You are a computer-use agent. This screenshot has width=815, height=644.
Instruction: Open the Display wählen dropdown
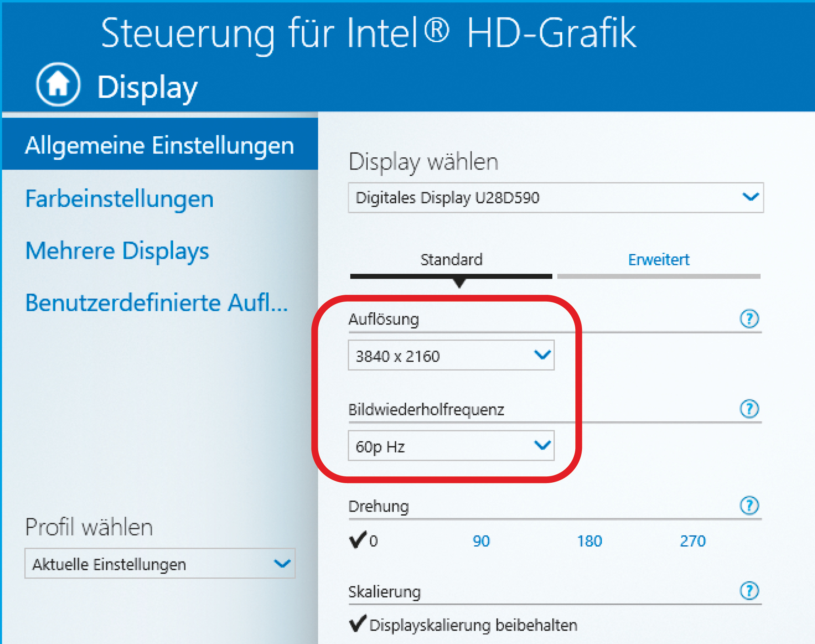[555, 197]
